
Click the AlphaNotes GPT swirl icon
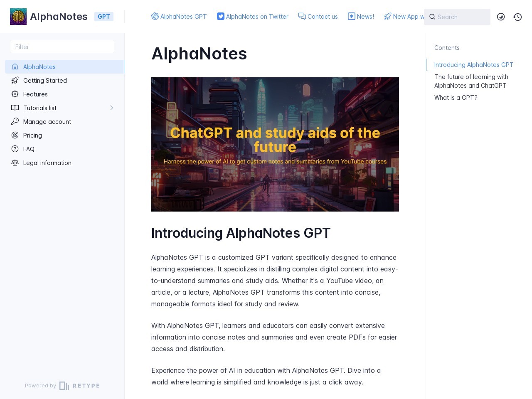coord(155,16)
